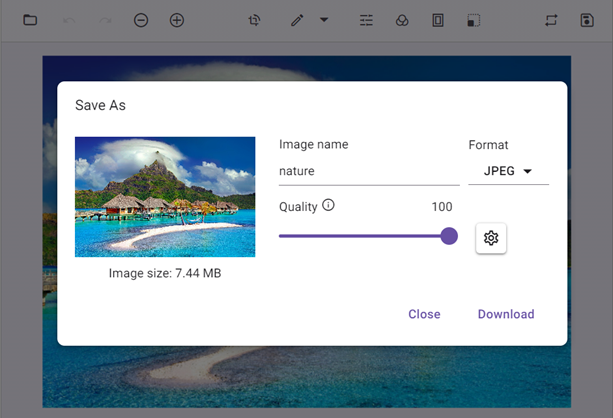Click the save disk icon
This screenshot has width=613, height=418.
pos(587,20)
